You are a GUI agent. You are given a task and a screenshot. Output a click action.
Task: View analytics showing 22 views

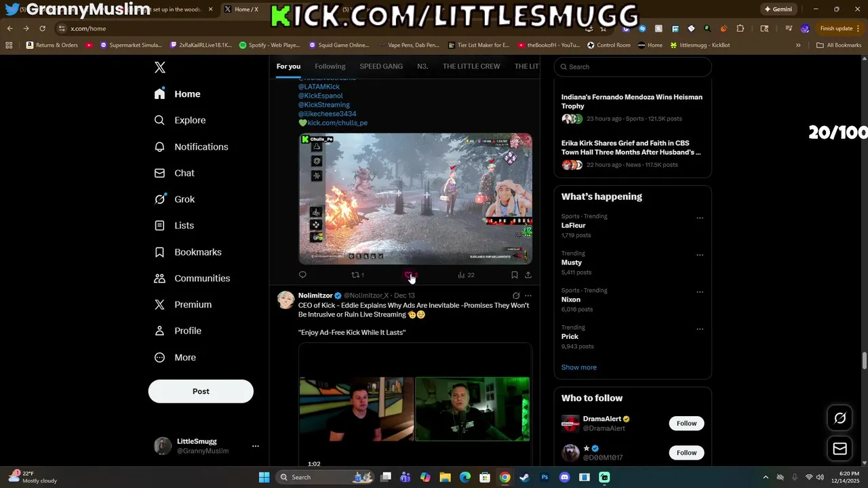click(x=466, y=274)
